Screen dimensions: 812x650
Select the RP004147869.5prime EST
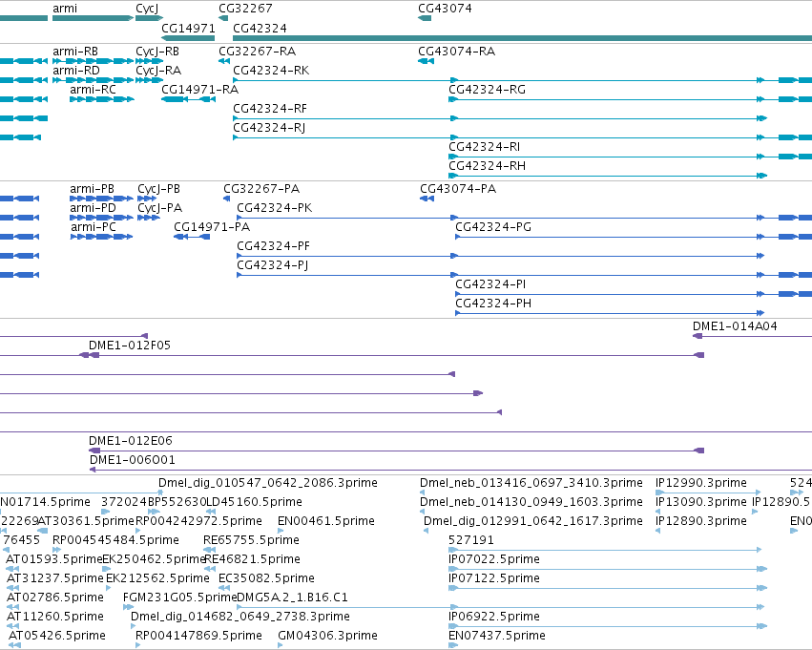[198, 637]
